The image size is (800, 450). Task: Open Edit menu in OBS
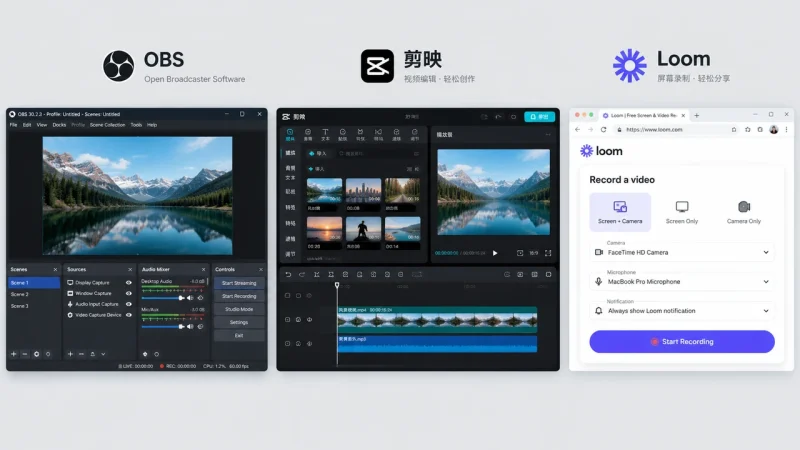tap(27, 125)
